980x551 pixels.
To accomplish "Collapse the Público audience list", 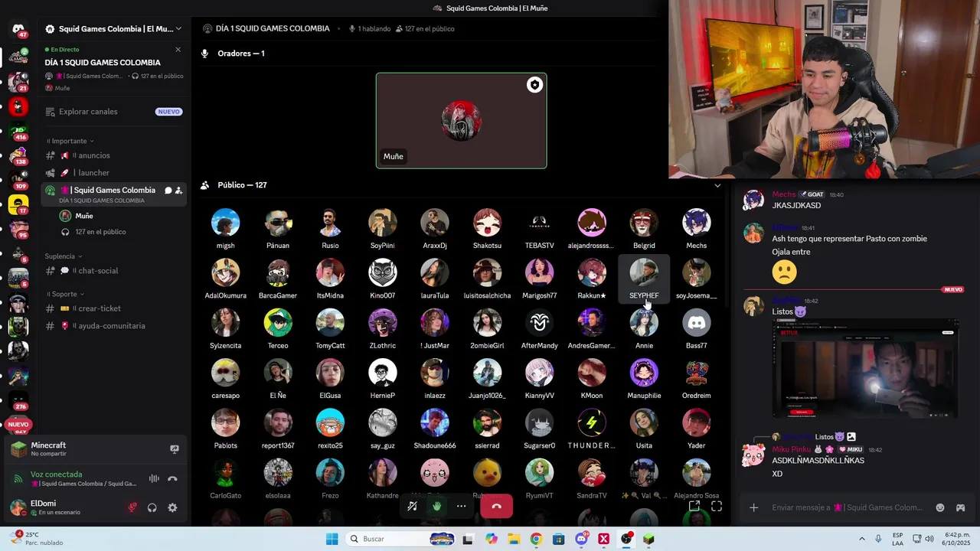I will [717, 185].
